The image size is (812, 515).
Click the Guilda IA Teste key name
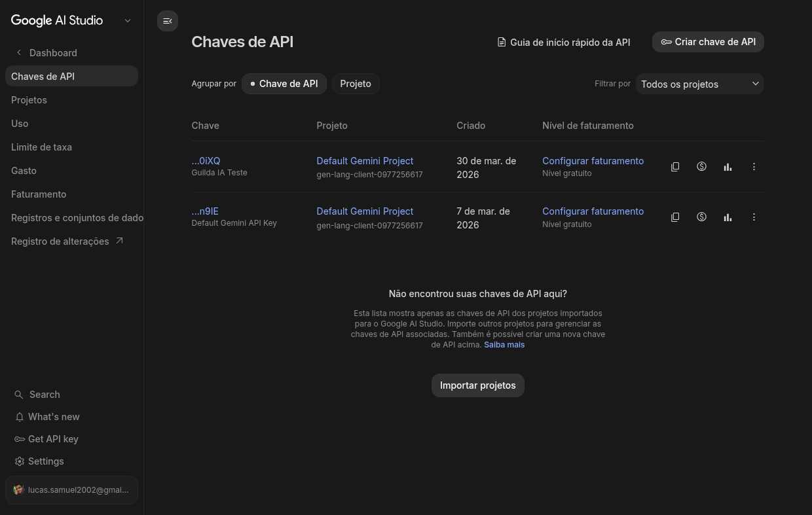pos(219,173)
